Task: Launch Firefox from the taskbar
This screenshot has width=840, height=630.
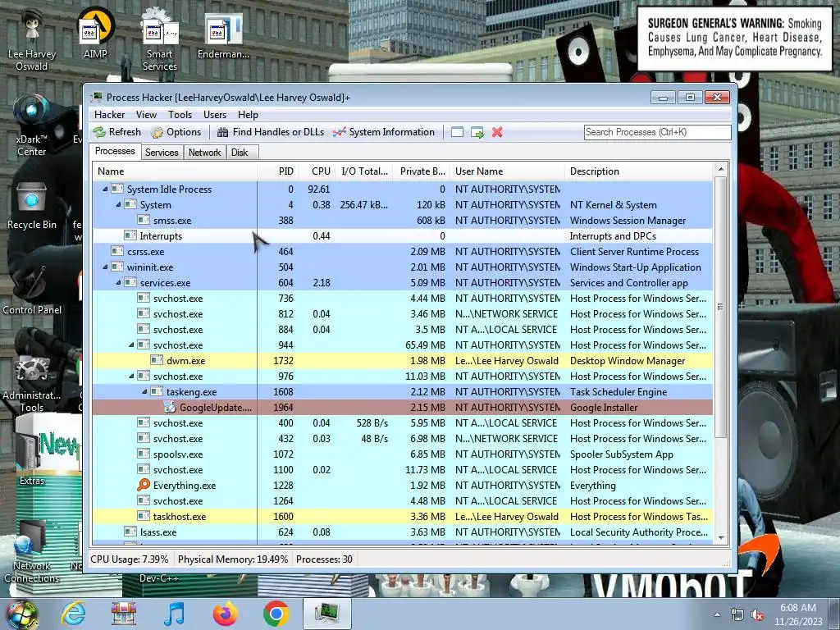Action: click(225, 614)
